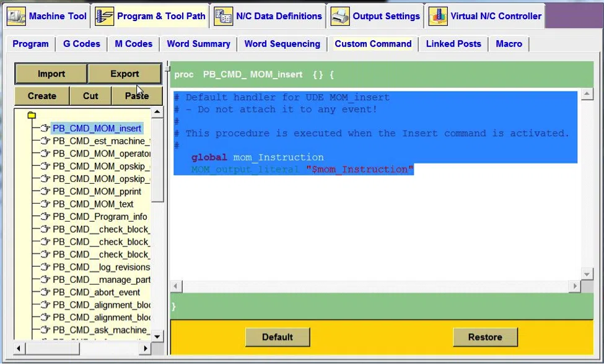Open the Word Sequencing tab
Image resolution: width=604 pixels, height=364 pixels.
[x=282, y=44]
